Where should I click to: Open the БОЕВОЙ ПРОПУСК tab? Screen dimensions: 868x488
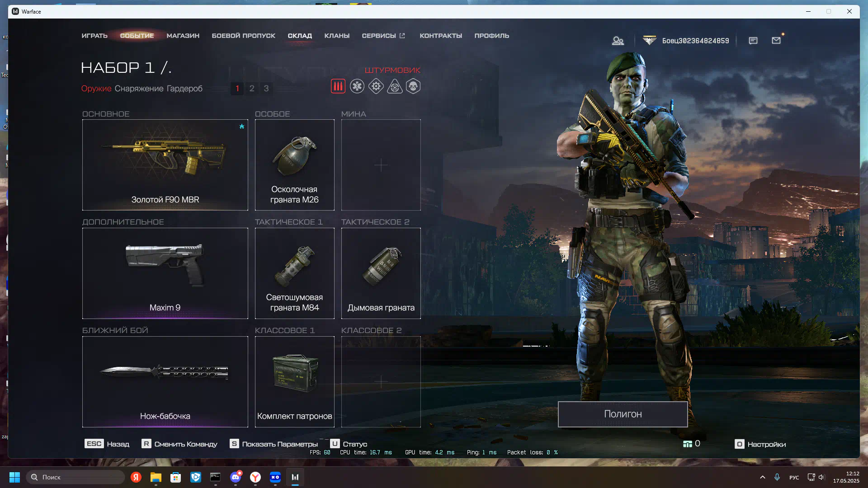(244, 36)
